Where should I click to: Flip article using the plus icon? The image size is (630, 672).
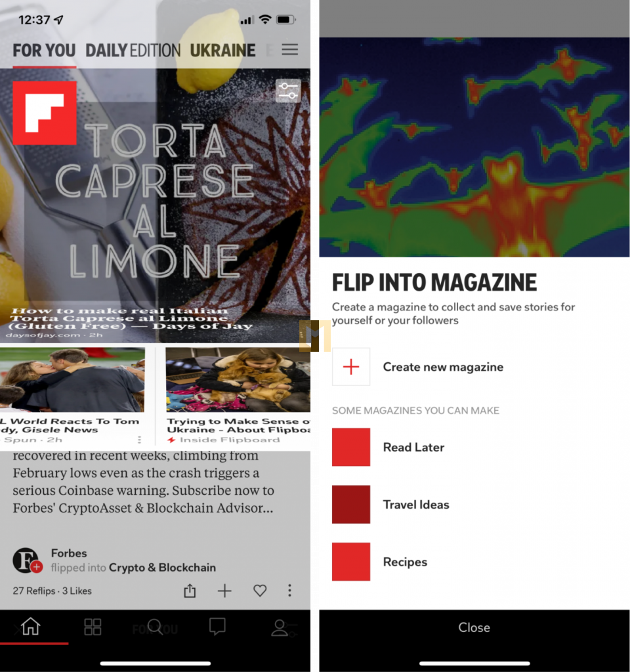pos(224,591)
